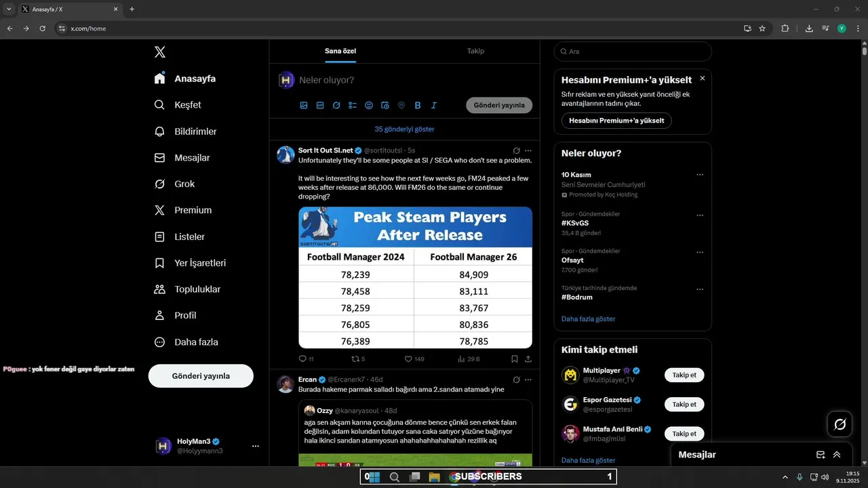Open HolyMan3 account menu dots
The width and height of the screenshot is (868, 488).
pyautogui.click(x=256, y=446)
